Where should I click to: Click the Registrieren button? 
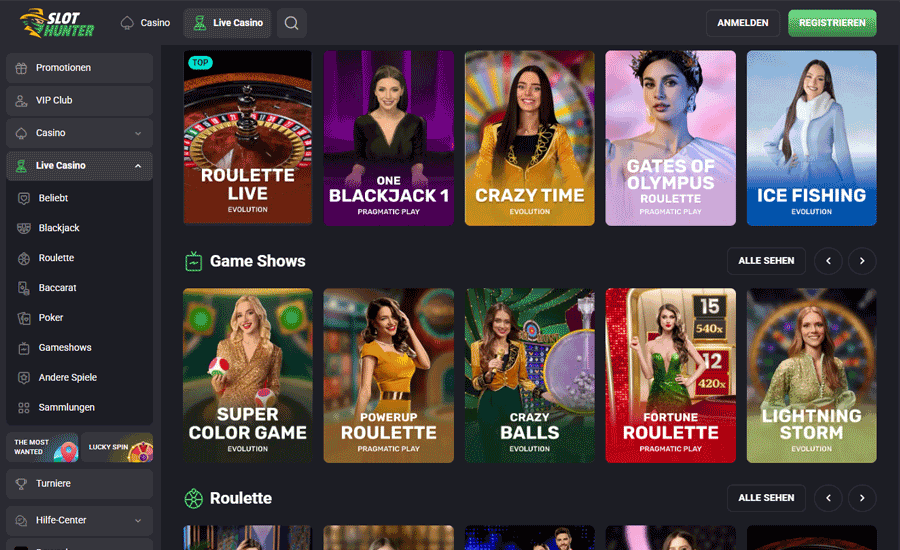[x=832, y=23]
